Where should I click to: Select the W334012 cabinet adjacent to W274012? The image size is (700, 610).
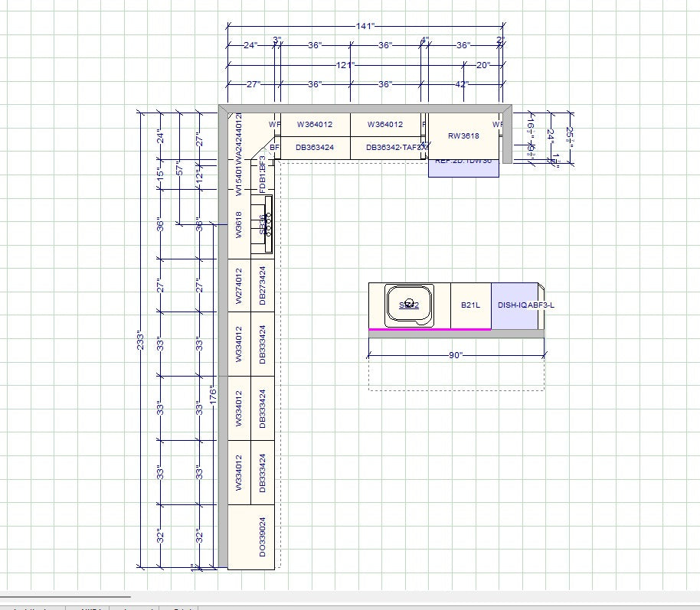pos(239,344)
